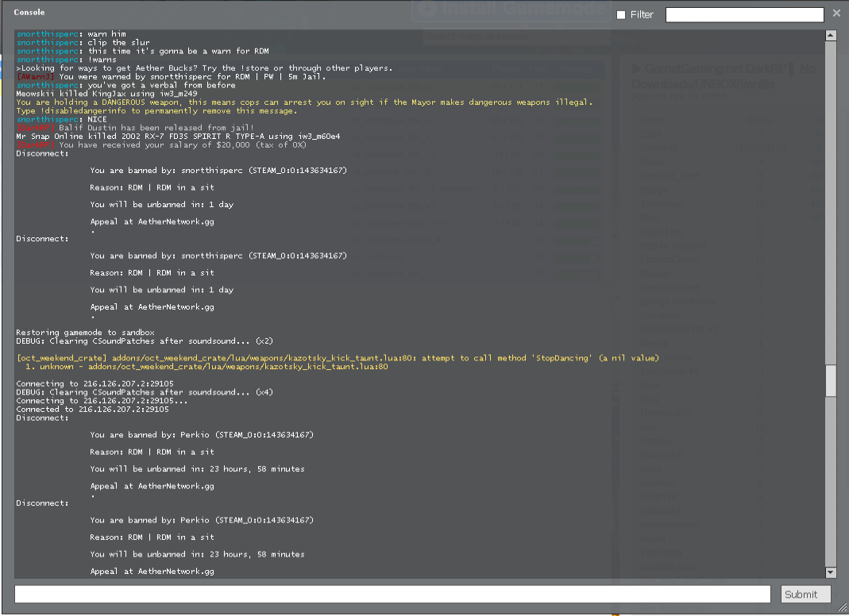The image size is (849, 616).
Task: Select the 'Clearing CSoundPatches' line ending (x4)
Action: [x=145, y=392]
